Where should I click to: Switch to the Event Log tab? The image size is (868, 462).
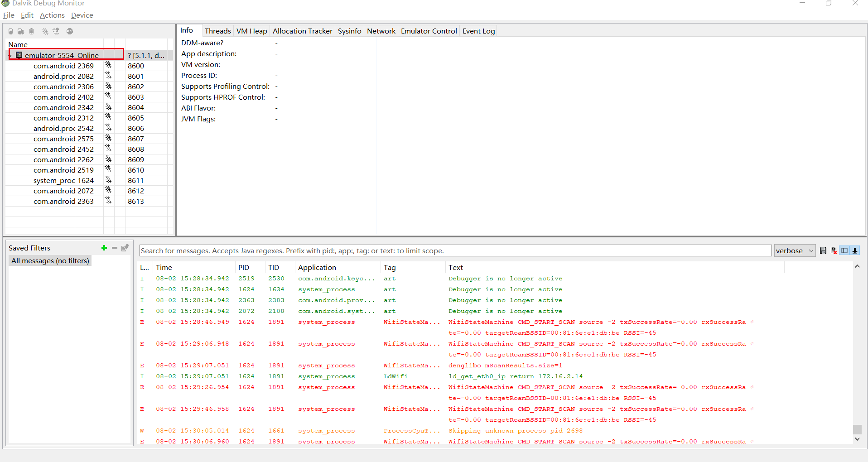tap(478, 31)
